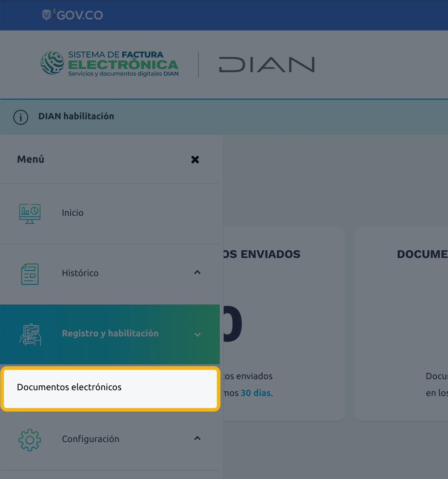Click the DIAN habilitación banner text

(x=76, y=116)
